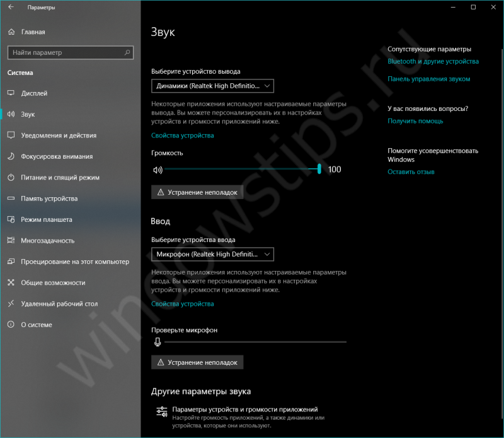Click the back arrow in Параметры header
The image size is (504, 438).
[x=11, y=7]
